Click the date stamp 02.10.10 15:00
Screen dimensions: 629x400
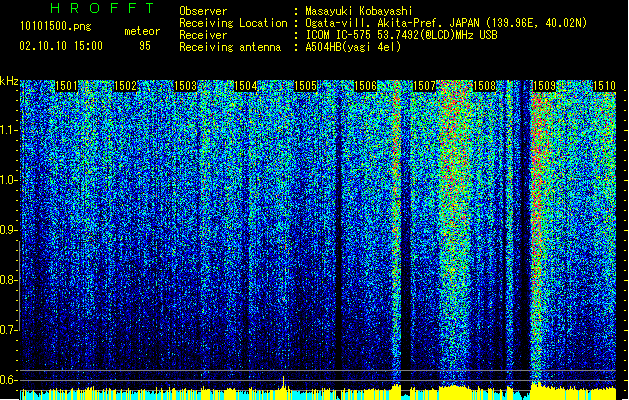click(x=61, y=46)
